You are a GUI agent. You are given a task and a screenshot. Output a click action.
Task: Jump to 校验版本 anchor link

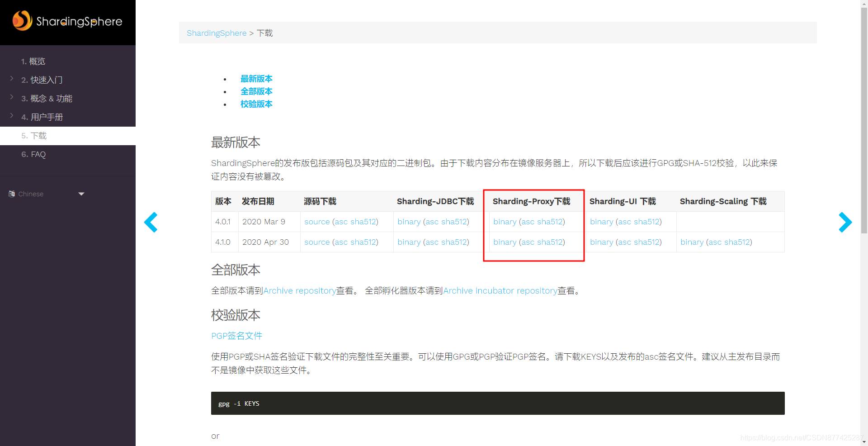(x=256, y=104)
